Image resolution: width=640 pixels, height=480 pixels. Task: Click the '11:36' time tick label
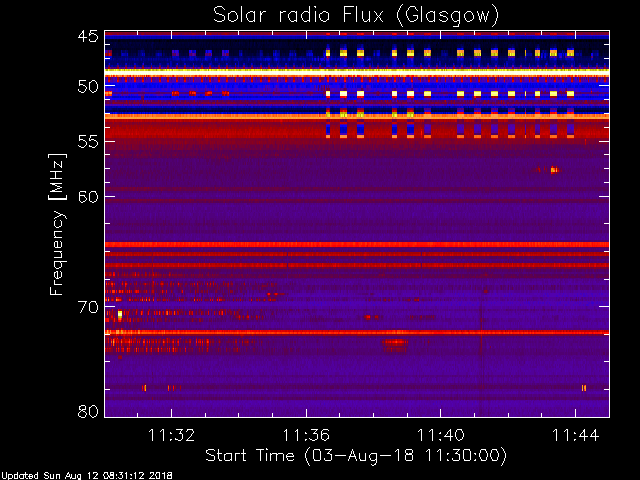(306, 435)
